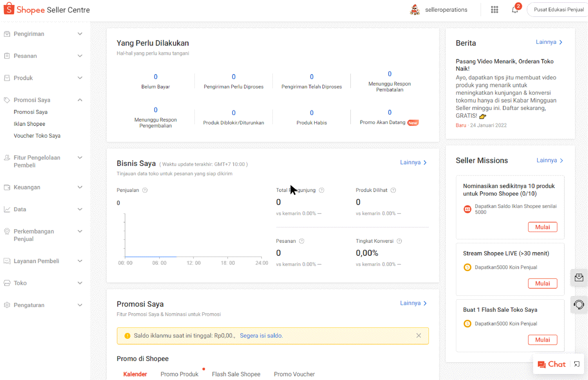Open the mail inbox floating icon
Screen dimensions: 588x380
coord(579,278)
